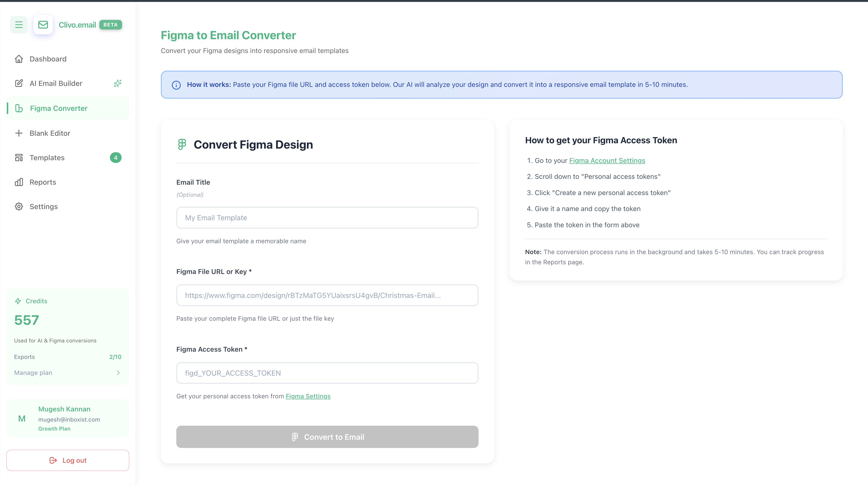Open Settings from the sidebar
The height and width of the screenshot is (485, 868).
(43, 206)
